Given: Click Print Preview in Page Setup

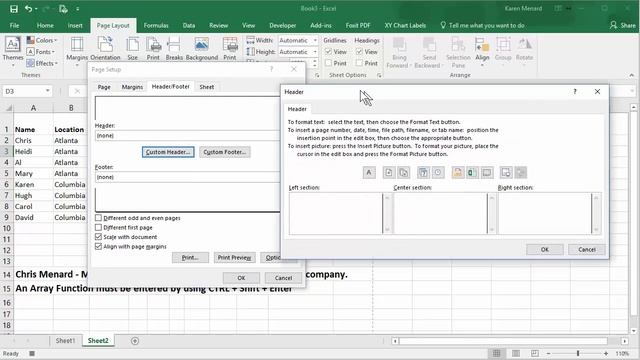Looking at the screenshot, I should click(x=234, y=258).
